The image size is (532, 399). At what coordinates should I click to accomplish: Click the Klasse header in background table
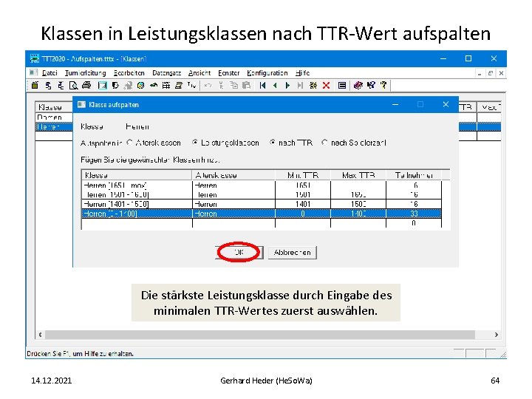tap(54, 107)
